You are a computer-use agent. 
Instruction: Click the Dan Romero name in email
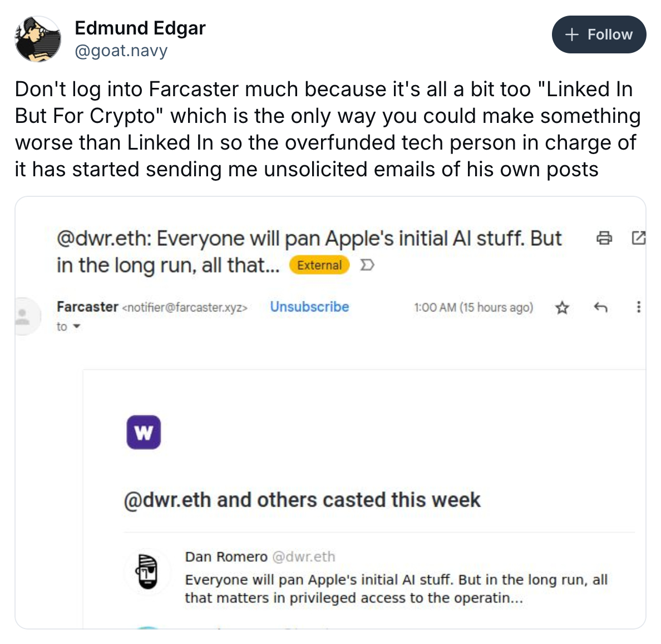click(x=226, y=557)
